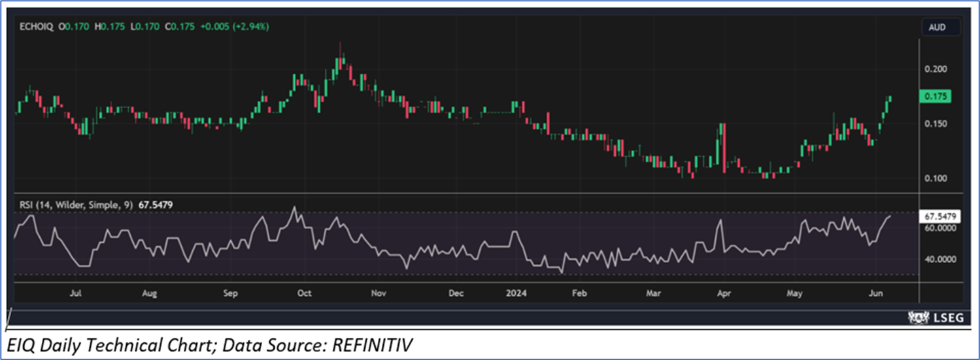Click the 0.100 price axis label
Viewport: 980px width, 360px height.
tap(935, 178)
